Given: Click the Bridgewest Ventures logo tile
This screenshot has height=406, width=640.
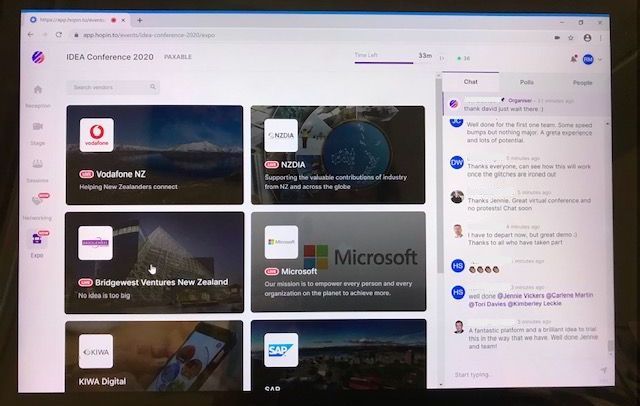Looking at the screenshot, I should tap(95, 243).
